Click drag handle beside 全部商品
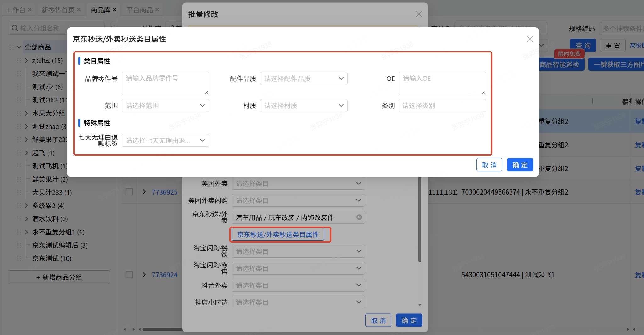Image resolution: width=644 pixels, height=335 pixels. [11, 47]
